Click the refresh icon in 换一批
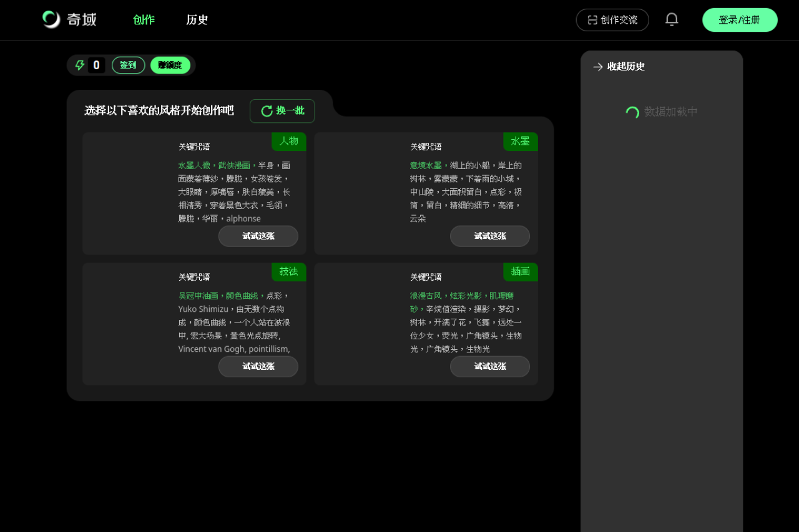 pos(267,111)
